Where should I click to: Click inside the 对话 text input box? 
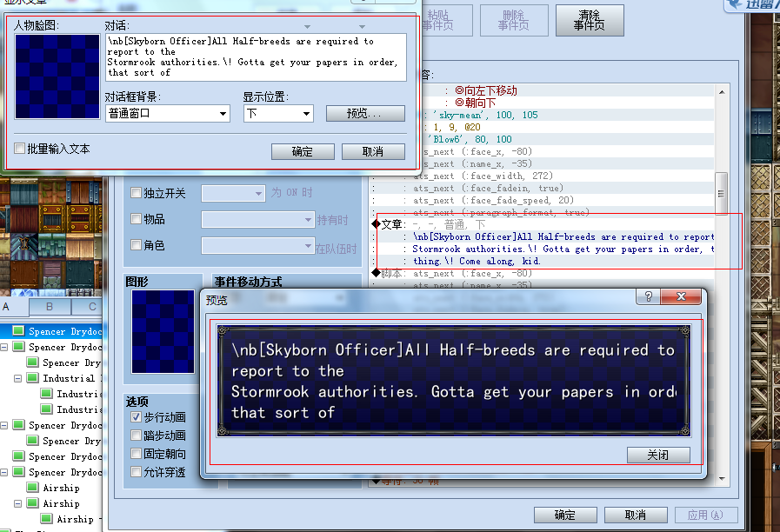point(256,57)
